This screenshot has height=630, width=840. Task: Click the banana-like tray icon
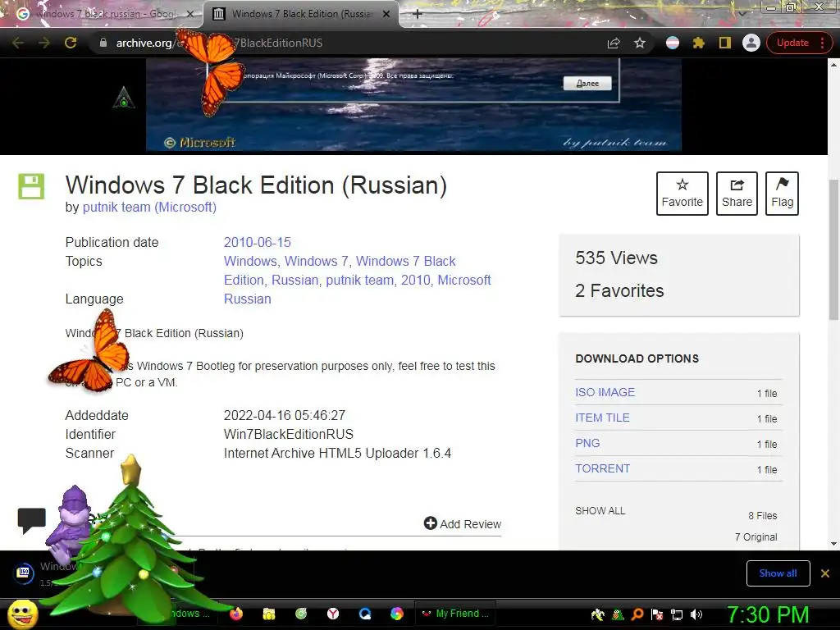[597, 614]
